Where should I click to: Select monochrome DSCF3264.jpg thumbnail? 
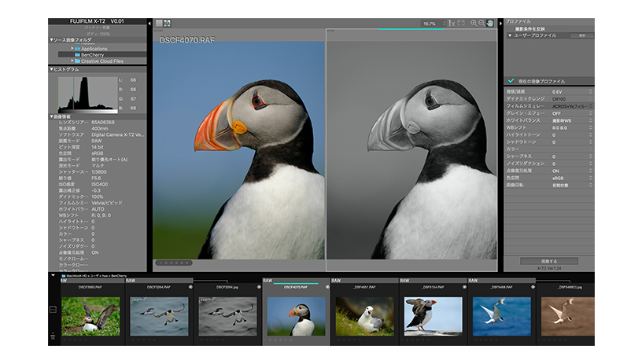227,317
